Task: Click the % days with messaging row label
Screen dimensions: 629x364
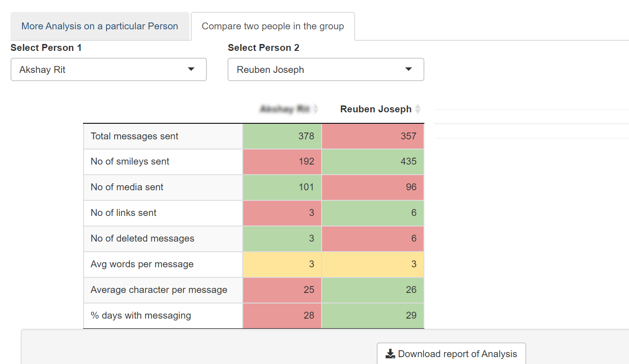Action: 140,315
